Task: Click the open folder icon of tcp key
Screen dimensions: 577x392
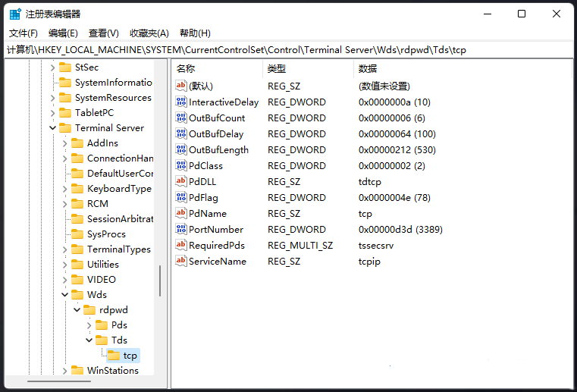Action: pos(114,355)
